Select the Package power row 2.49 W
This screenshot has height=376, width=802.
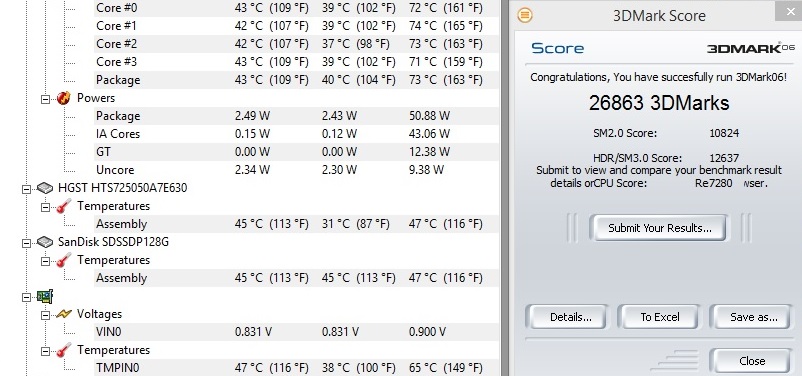point(296,116)
